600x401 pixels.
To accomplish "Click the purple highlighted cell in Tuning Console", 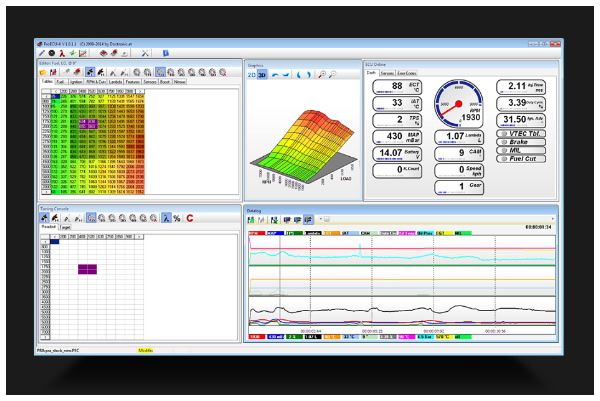I will tap(86, 269).
